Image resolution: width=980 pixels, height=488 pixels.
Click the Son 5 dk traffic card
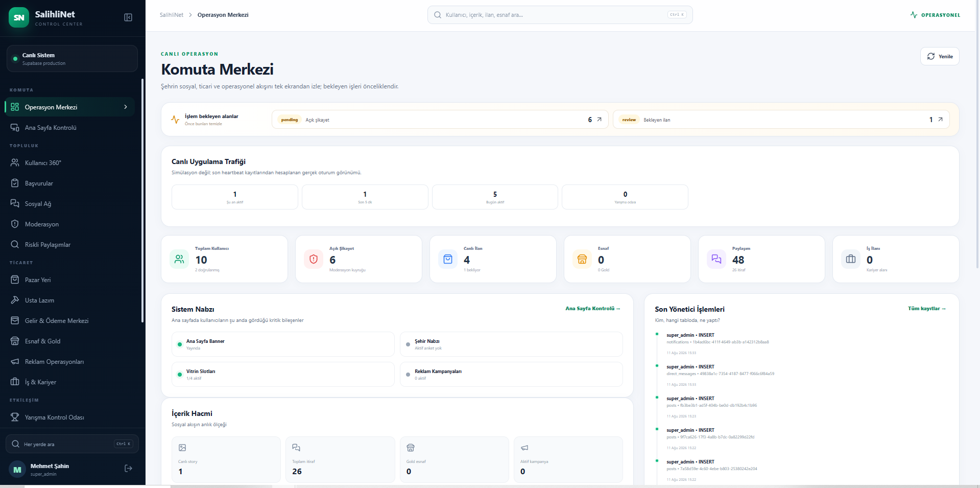click(x=365, y=197)
